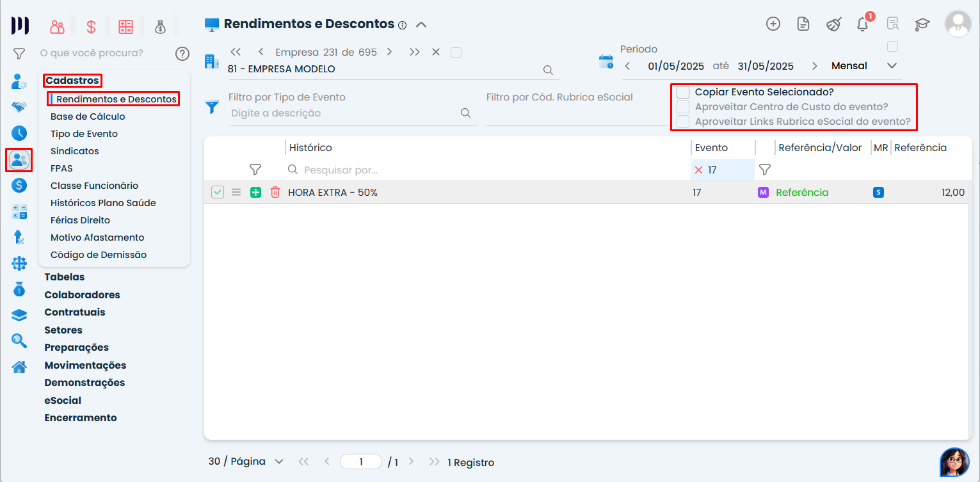Click the person with gear sidebar icon
The width and height of the screenshot is (980, 482).
(x=19, y=81)
